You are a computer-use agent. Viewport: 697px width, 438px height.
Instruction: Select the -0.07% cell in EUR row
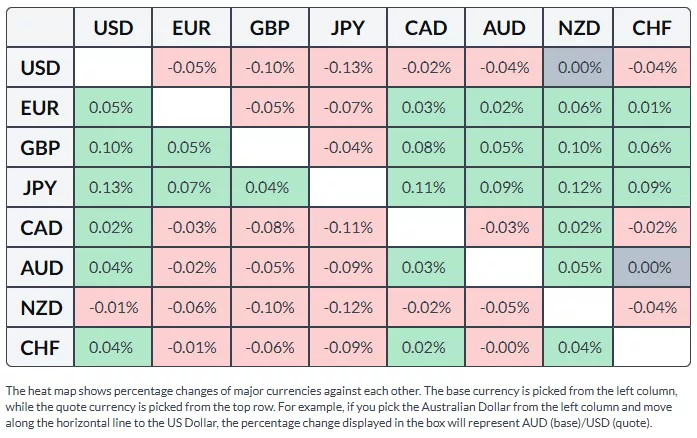coord(348,108)
